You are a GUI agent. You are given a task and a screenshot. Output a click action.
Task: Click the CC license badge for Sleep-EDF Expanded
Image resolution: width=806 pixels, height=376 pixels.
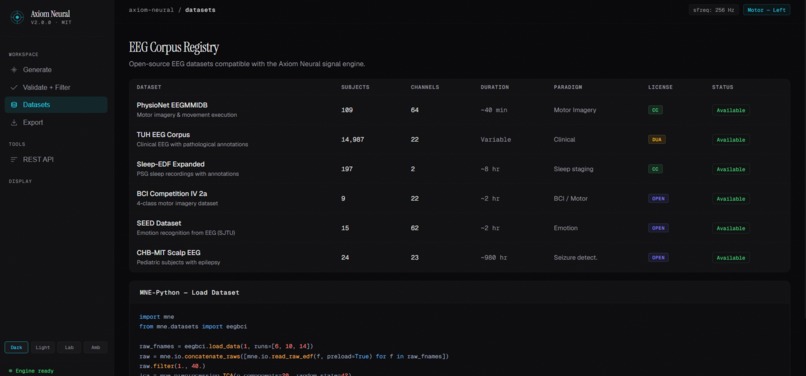point(655,169)
